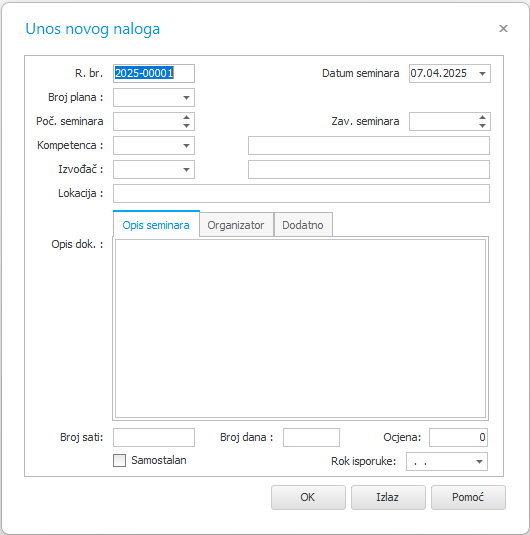Screen dimensions: 530x535
Task: Confirm the new order with OK
Action: [308, 497]
